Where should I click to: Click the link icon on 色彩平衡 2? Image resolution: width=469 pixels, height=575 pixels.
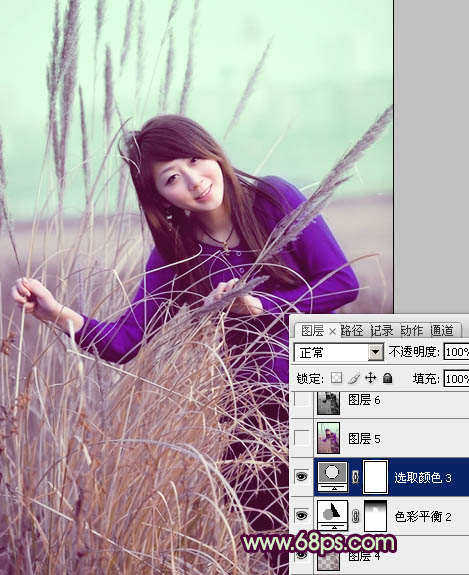tap(355, 516)
